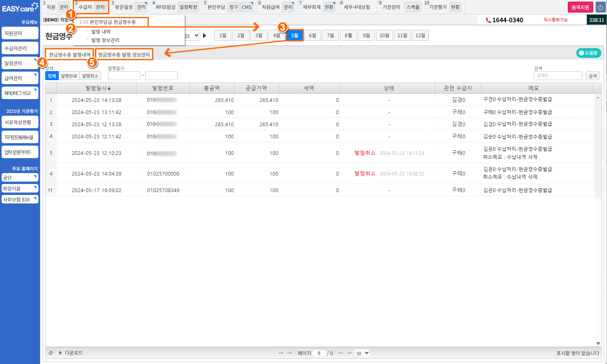Click the 검색 search button
Screen dimensions: 607x364
(592, 76)
